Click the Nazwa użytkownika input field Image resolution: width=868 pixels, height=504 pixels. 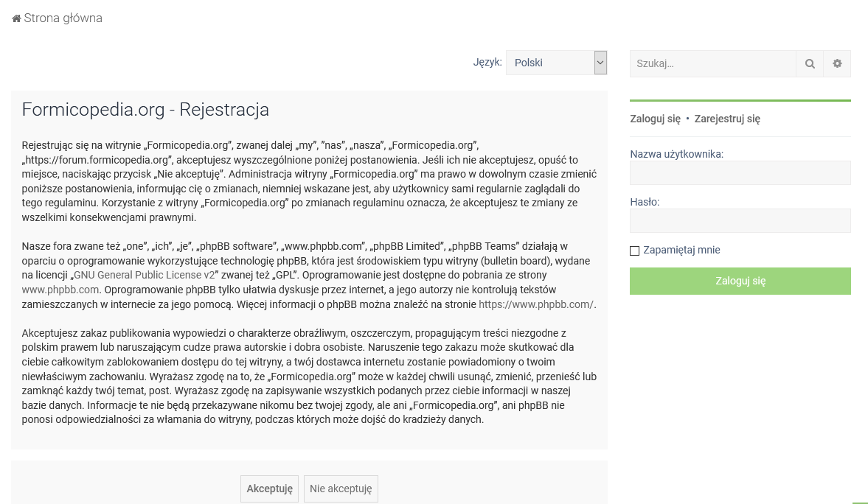coord(740,173)
